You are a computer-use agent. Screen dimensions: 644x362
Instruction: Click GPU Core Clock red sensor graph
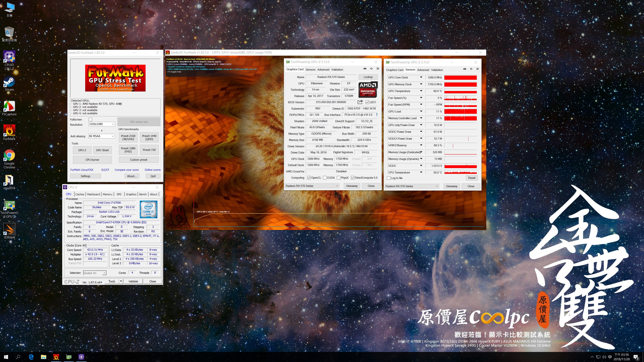tap(461, 77)
